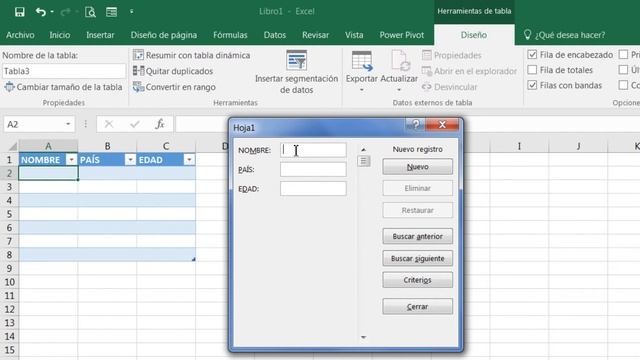
Task: Click Abrir en el explorador
Action: 469,71
